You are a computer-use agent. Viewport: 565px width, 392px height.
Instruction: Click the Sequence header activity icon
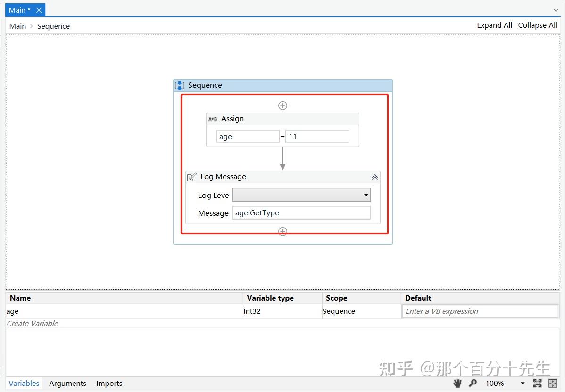[x=179, y=85]
